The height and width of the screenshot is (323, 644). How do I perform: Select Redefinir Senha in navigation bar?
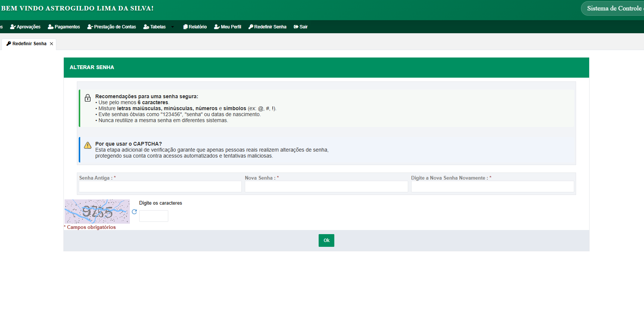tap(268, 27)
